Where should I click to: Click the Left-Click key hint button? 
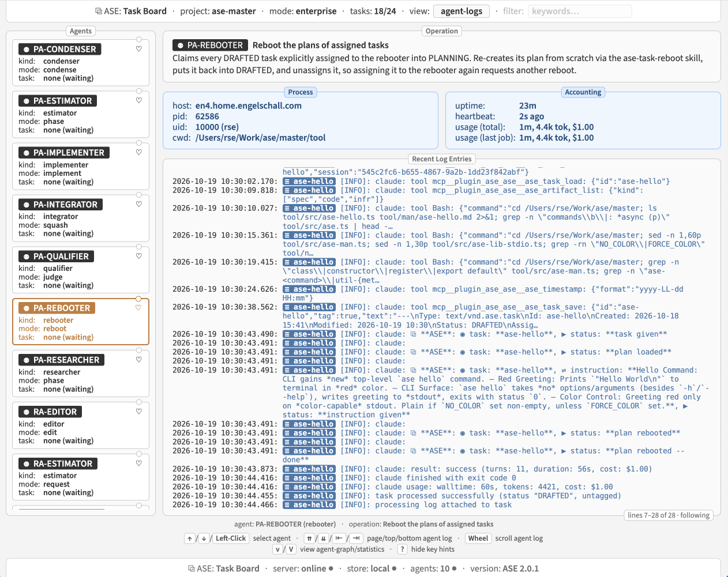coord(231,538)
